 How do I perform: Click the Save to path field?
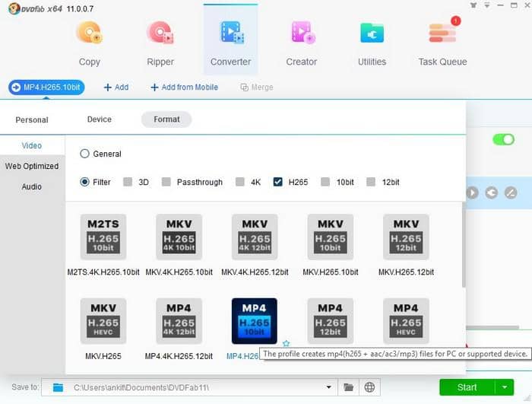click(x=190, y=387)
